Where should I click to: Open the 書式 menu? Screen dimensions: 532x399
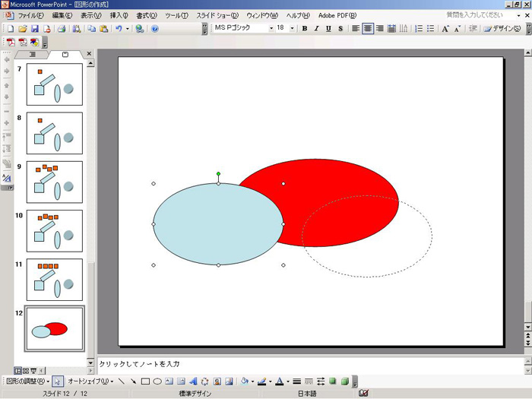point(147,16)
